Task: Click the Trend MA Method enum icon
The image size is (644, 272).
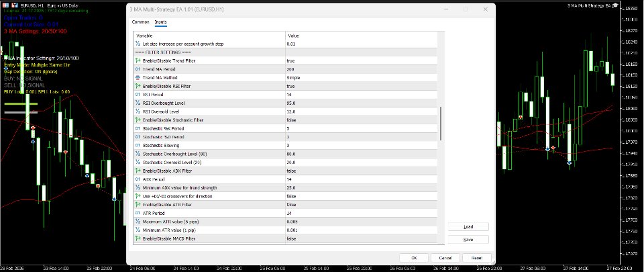Action: [x=138, y=78]
